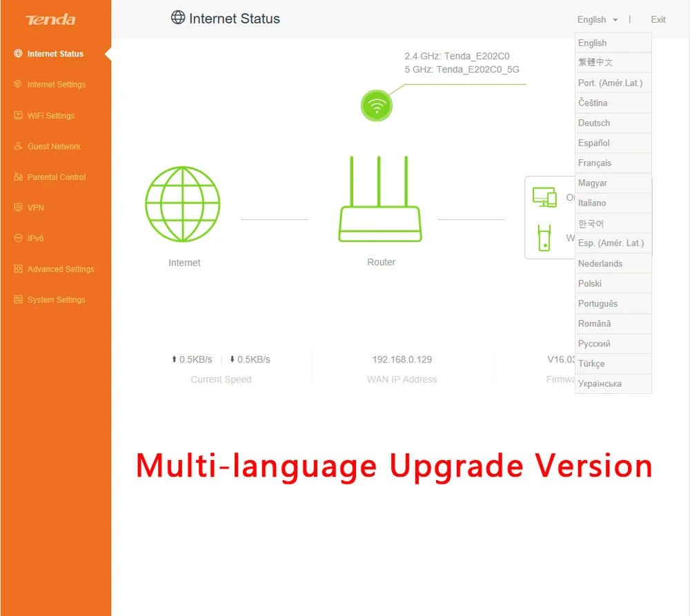Select Port. (Amér.Lat.) language option
Viewport: 690px width, 616px height.
[613, 83]
